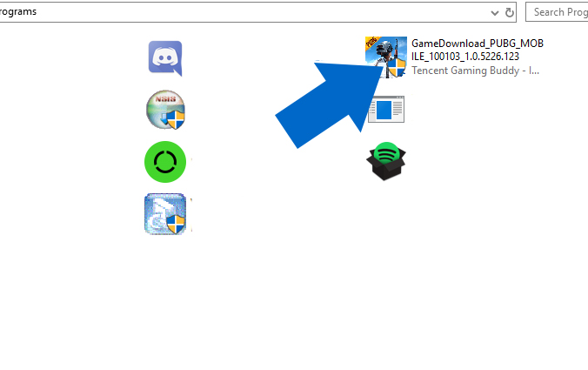The width and height of the screenshot is (588, 370).
Task: Click the refresh button in address bar
Action: [509, 13]
